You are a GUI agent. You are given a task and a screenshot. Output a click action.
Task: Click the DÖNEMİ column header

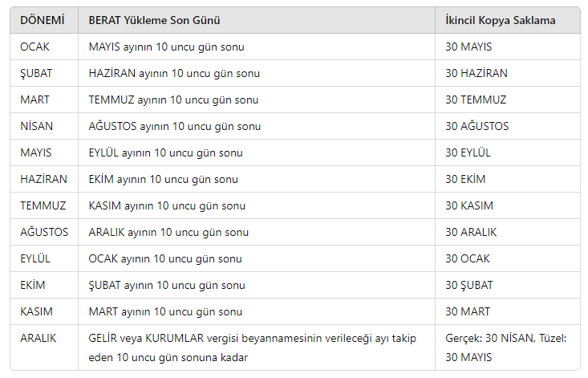pyautogui.click(x=44, y=20)
